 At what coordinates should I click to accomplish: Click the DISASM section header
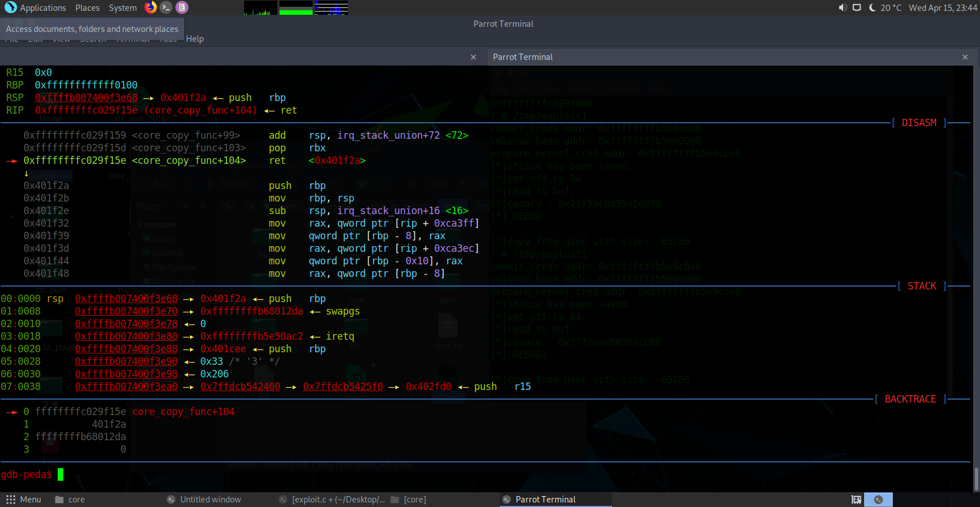(919, 123)
